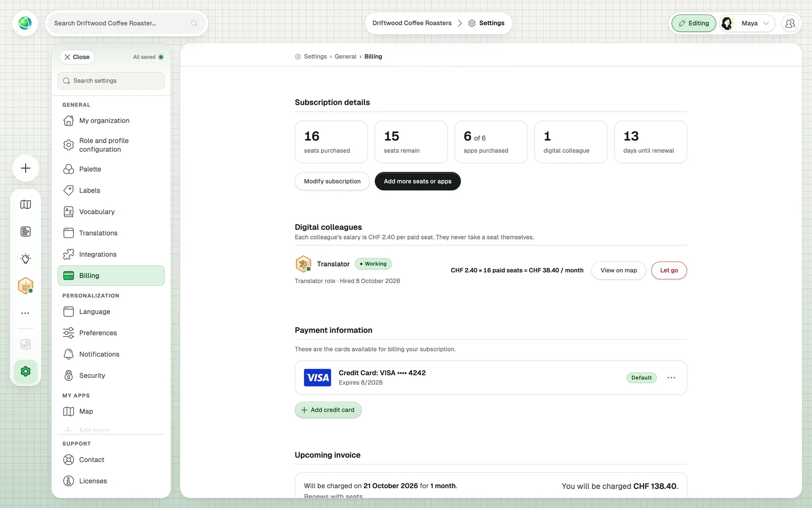Expand the Maya user dropdown

(x=747, y=23)
